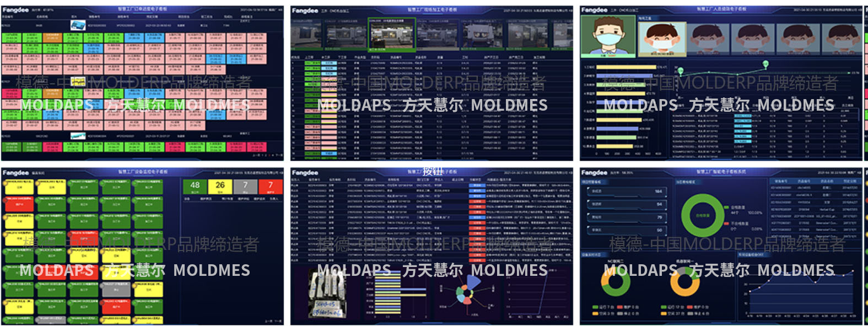The image size is (868, 332).
Task: Click the Fangdee logo in equipment monitoring dashboard
Action: [x=15, y=172]
